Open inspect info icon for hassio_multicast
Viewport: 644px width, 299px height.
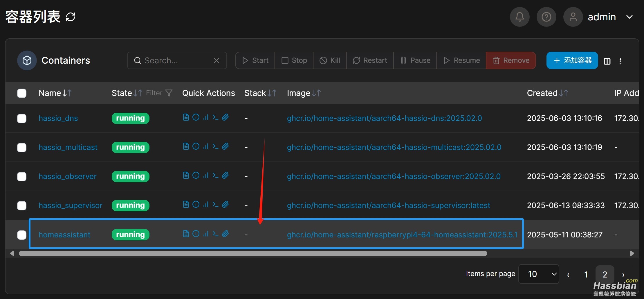tap(196, 146)
